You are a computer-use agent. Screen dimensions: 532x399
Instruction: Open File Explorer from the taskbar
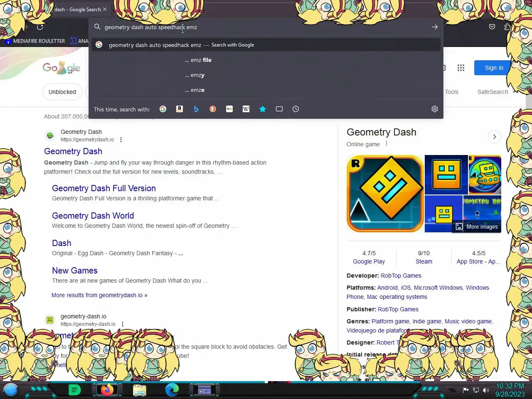(140, 390)
